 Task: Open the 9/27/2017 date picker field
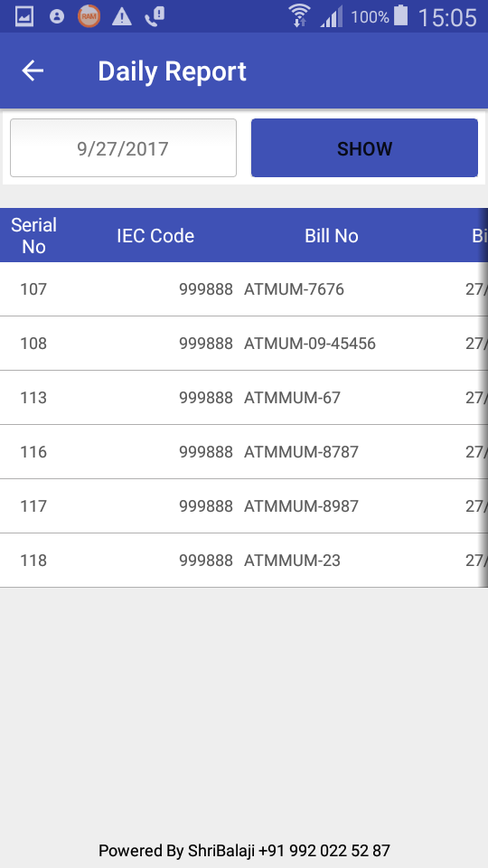[124, 147]
